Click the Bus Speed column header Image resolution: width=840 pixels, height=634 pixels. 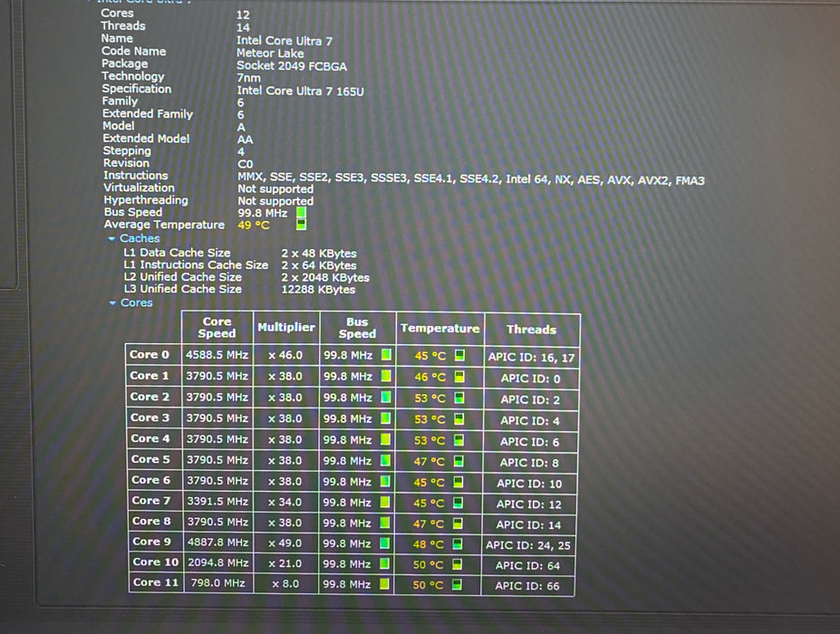pos(357,328)
